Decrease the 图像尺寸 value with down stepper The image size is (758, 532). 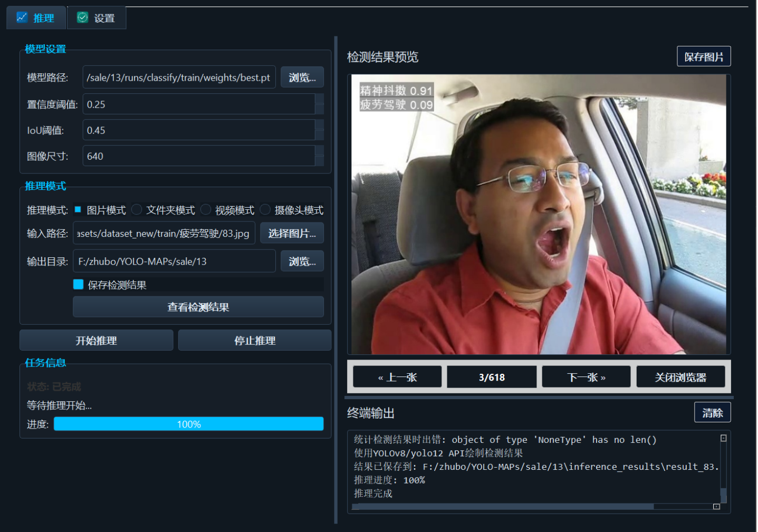[319, 161]
